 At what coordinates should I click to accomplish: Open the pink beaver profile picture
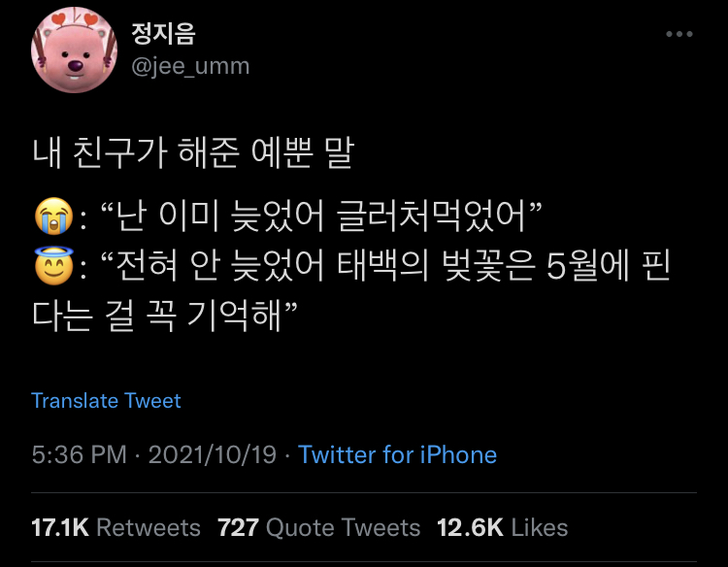[75, 50]
